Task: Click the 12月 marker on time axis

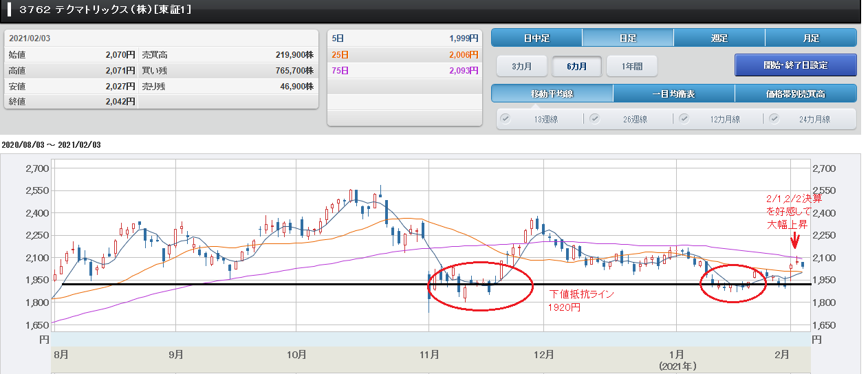Action: click(x=543, y=355)
